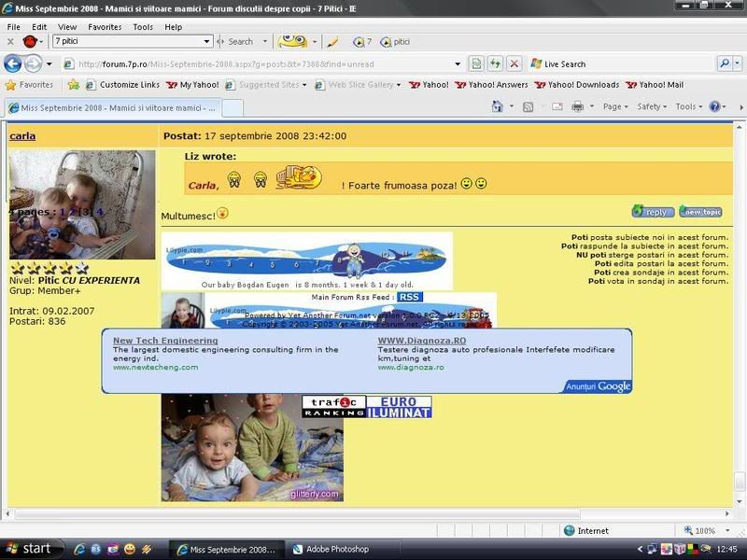
Task: Click the Anunturi Google label
Action: click(x=598, y=386)
